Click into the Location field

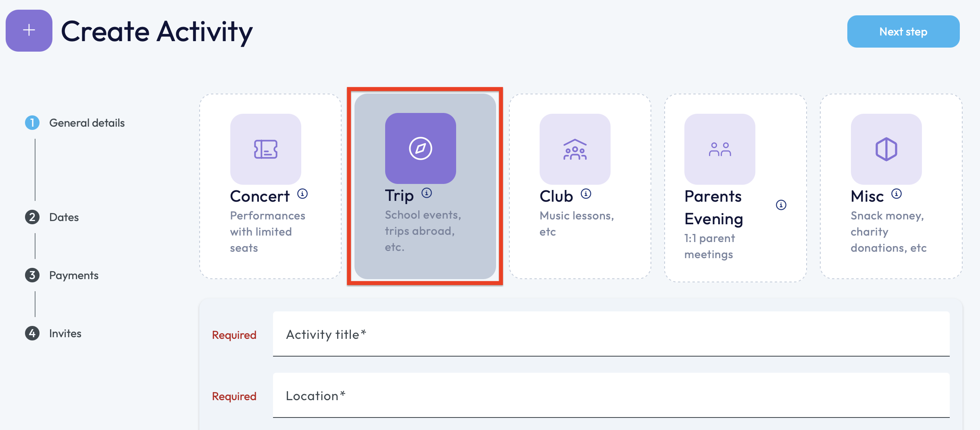tap(611, 396)
